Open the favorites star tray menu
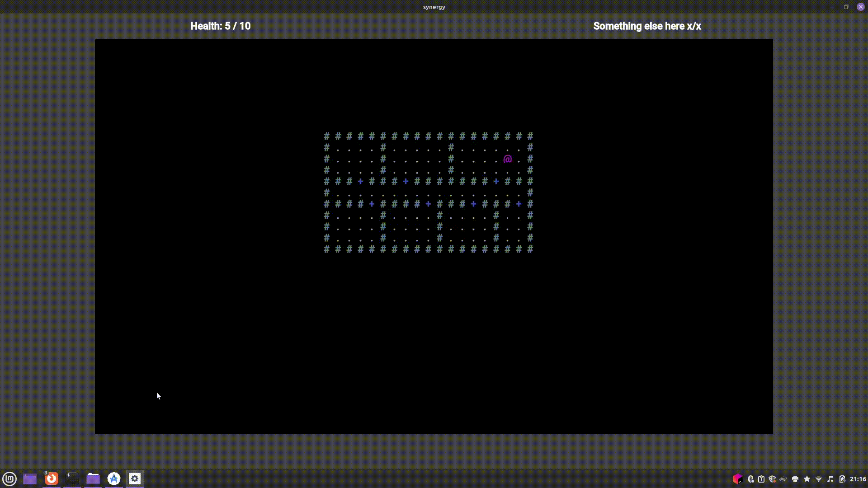Image resolution: width=868 pixels, height=488 pixels. tap(807, 479)
